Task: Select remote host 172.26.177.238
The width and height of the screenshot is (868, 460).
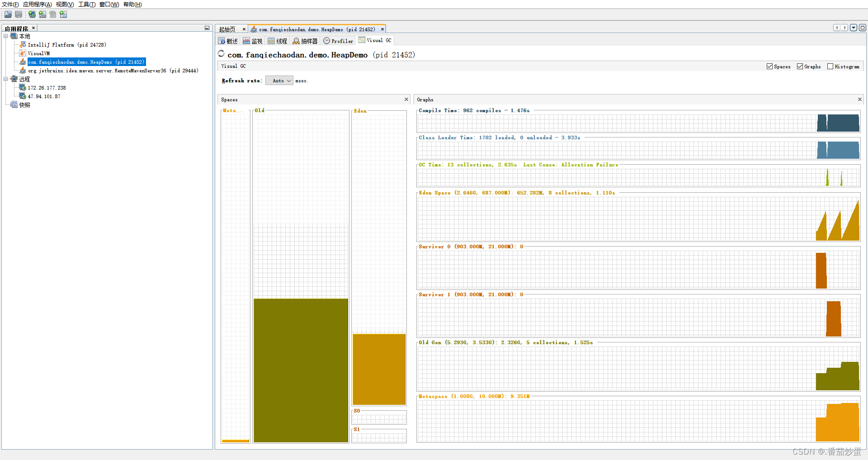Action: pyautogui.click(x=47, y=88)
